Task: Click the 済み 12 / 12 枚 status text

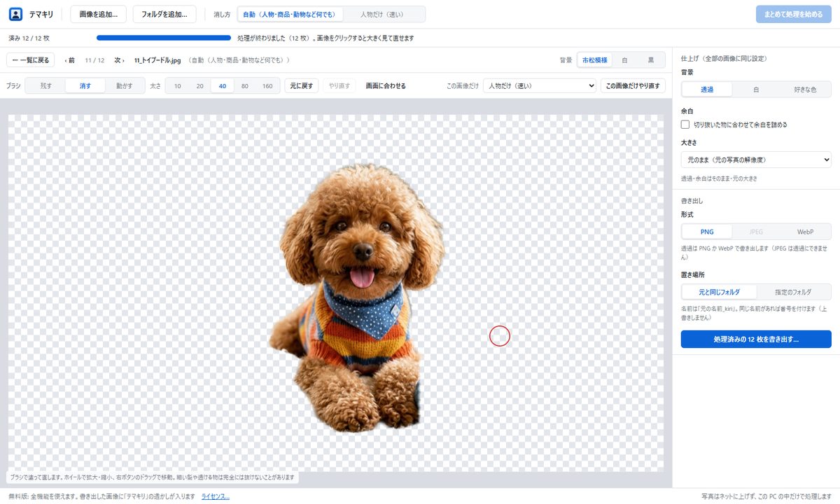Action: click(x=29, y=38)
